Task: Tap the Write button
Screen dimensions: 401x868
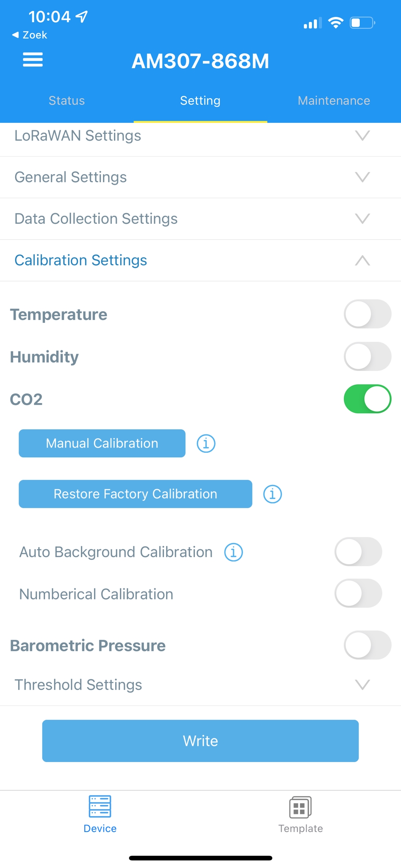Action: tap(200, 741)
